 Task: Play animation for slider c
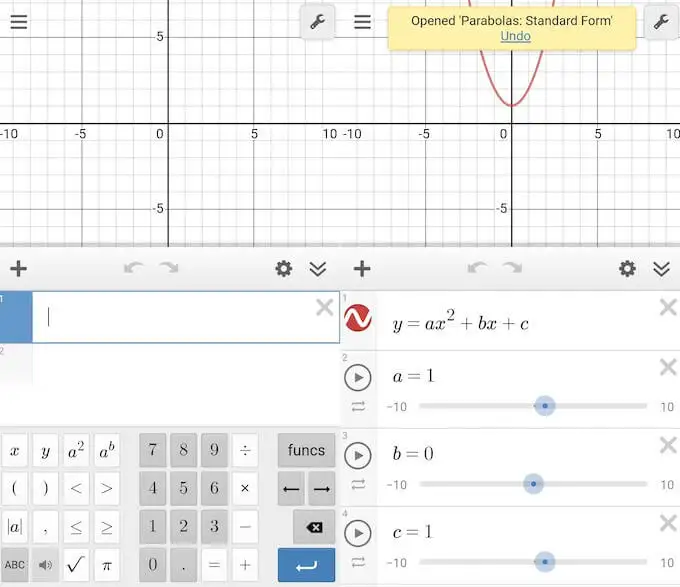[x=358, y=533]
